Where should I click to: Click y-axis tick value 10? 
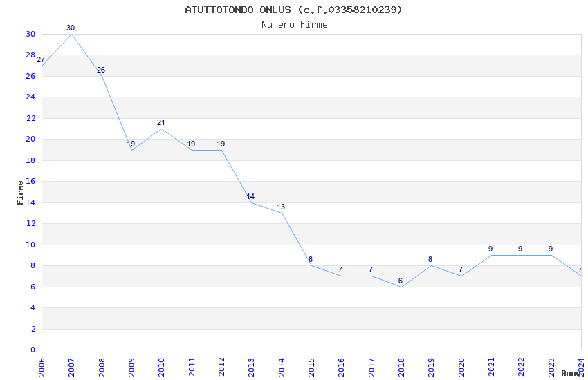30,245
